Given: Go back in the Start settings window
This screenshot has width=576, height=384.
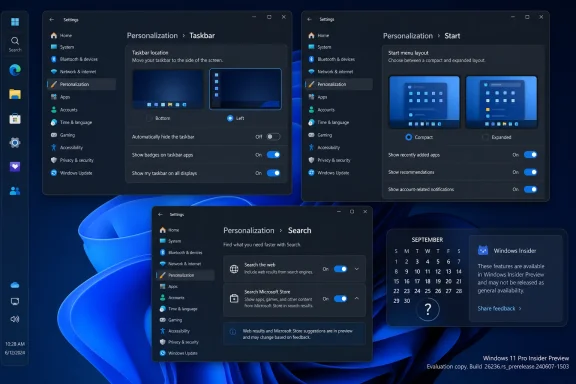Looking at the screenshot, I should tap(309, 19).
